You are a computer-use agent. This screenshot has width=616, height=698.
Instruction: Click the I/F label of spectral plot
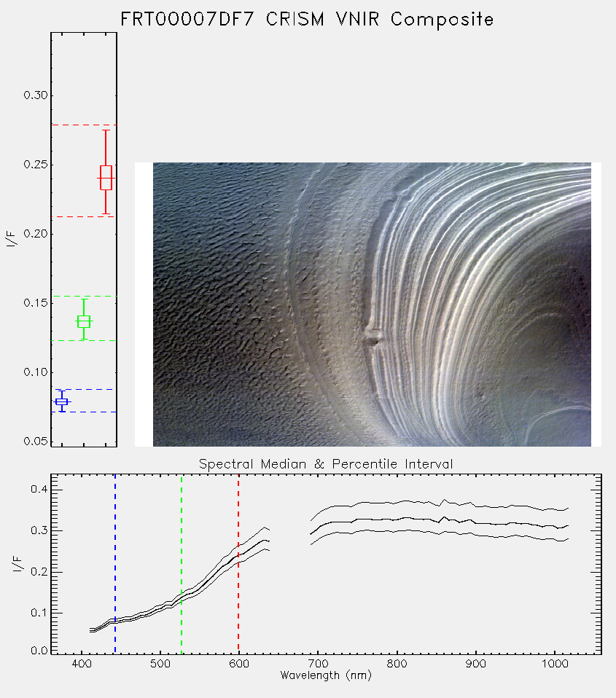[17, 564]
